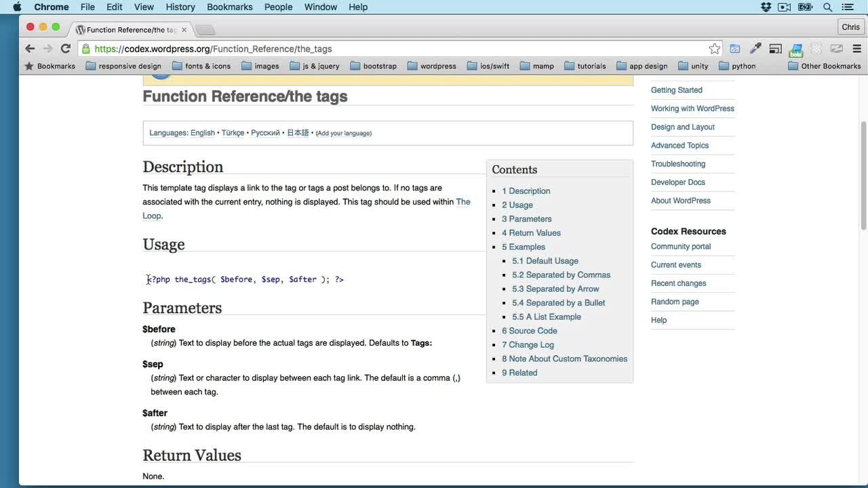Open Chrome's hamburger main menu
Image resolution: width=868 pixels, height=488 pixels.
[857, 49]
